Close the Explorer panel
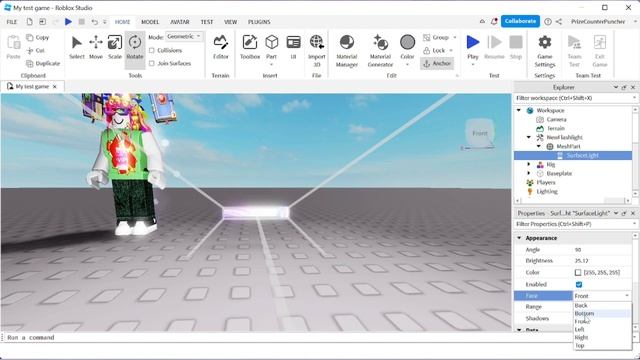The width and height of the screenshot is (640, 360). click(x=633, y=87)
